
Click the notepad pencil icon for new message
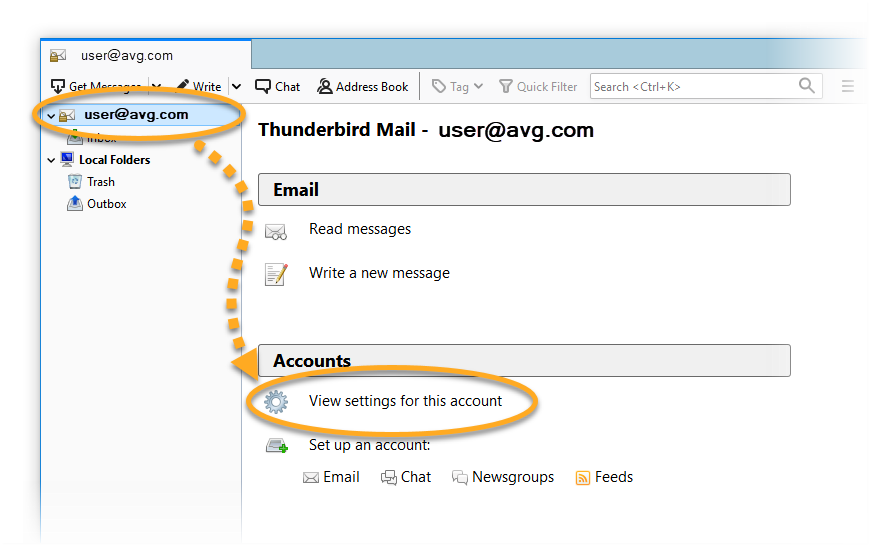tap(276, 274)
